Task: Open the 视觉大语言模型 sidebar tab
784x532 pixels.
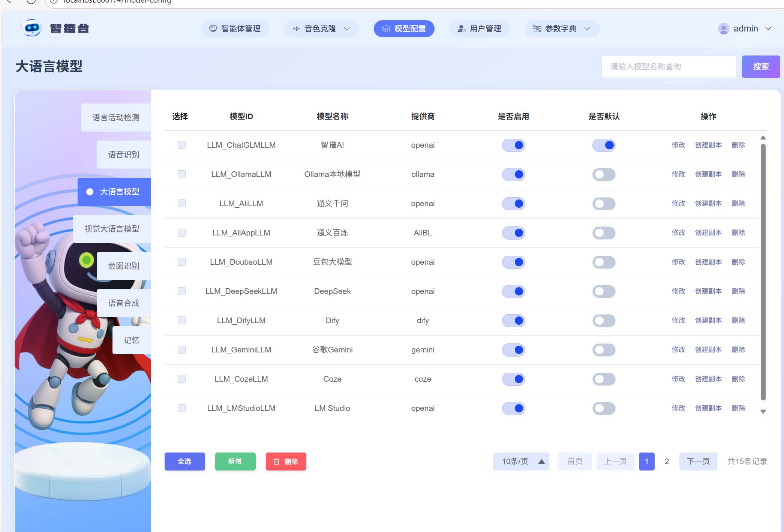Action: coord(112,229)
